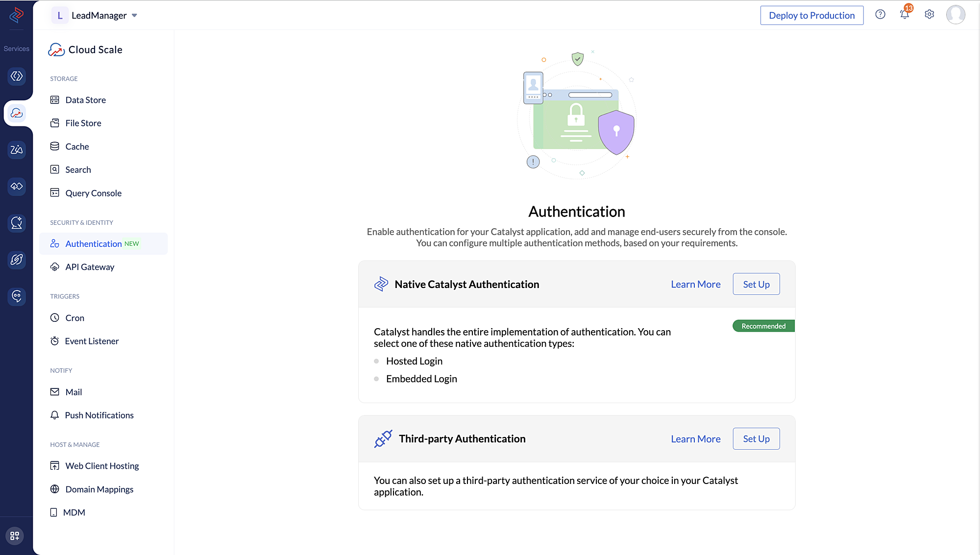
Task: Navigate to File Store storage
Action: tap(83, 122)
